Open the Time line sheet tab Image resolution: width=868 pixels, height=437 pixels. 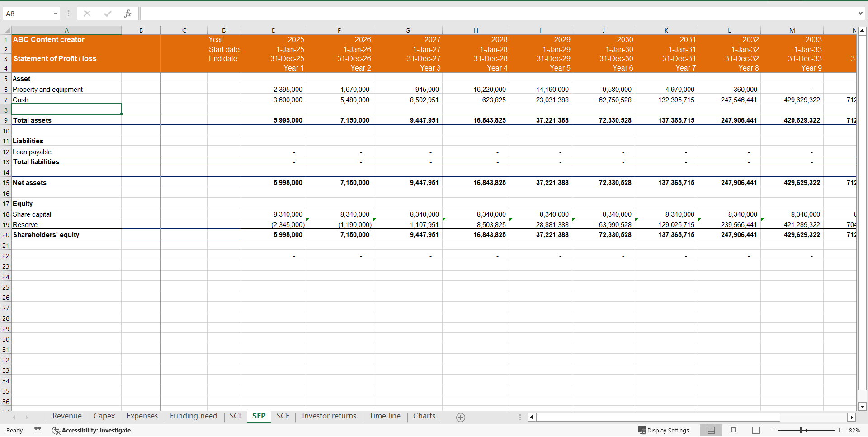coord(385,416)
